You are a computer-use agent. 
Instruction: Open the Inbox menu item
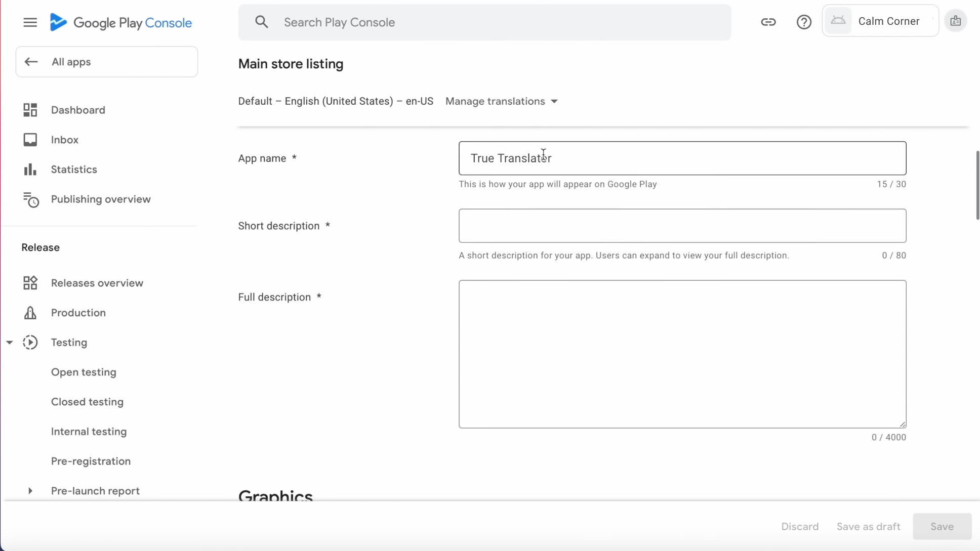(x=65, y=140)
